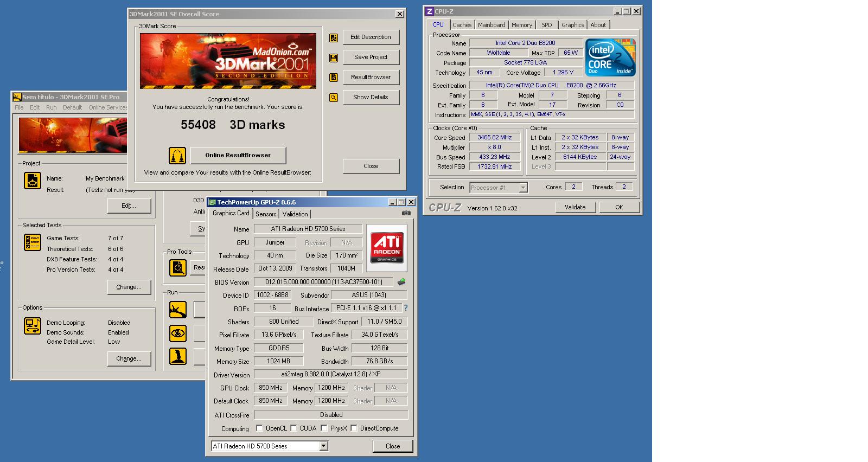Click the 3DMark2001 banner image in score window
Screen dimensions: 868x462
point(228,61)
